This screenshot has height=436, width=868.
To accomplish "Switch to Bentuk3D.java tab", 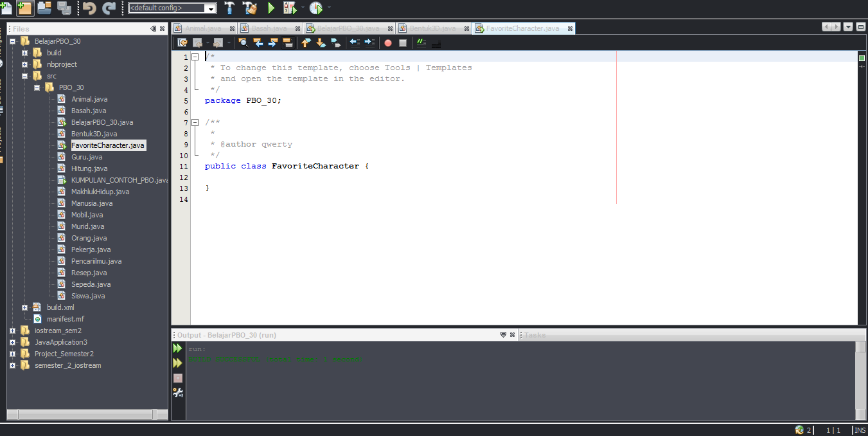I will click(432, 28).
